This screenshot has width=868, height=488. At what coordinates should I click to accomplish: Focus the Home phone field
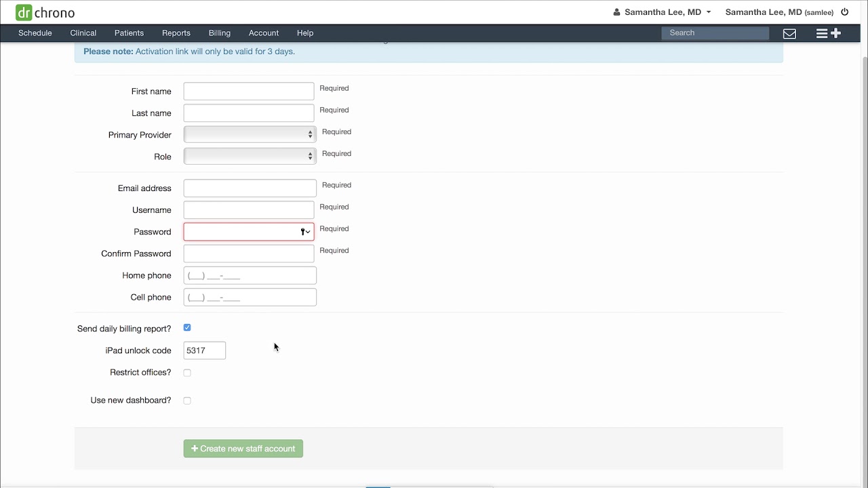click(250, 275)
